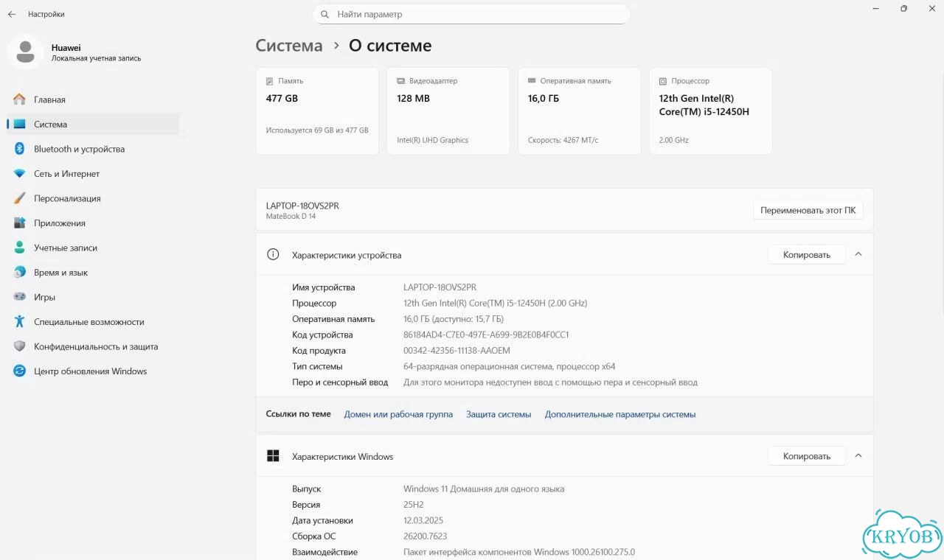Copy Windows specifications with Копировать button
The height and width of the screenshot is (560, 944).
[807, 456]
